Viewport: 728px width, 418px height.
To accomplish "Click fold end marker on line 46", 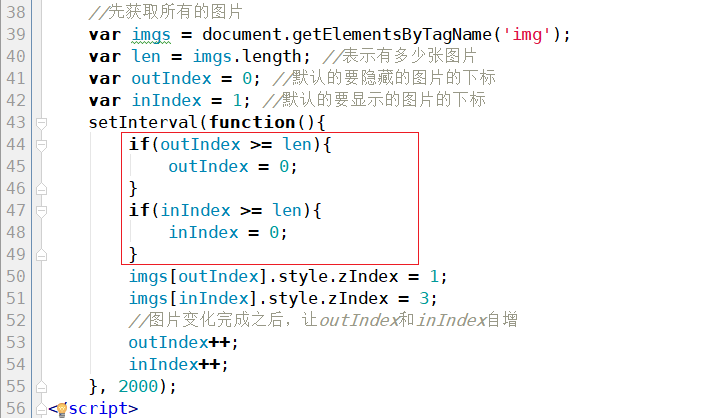I will (x=41, y=188).
